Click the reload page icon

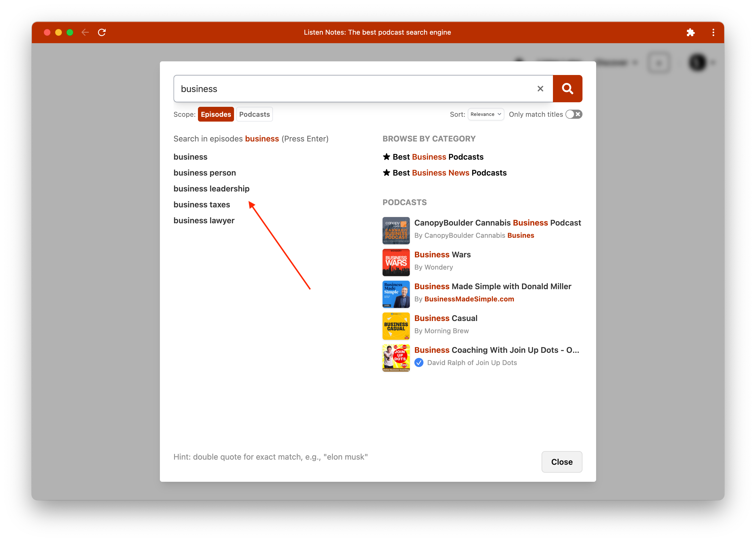coord(102,32)
